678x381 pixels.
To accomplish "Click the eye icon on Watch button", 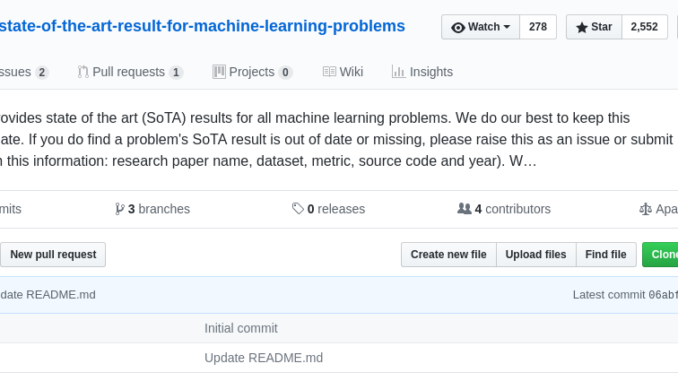I will click(458, 28).
